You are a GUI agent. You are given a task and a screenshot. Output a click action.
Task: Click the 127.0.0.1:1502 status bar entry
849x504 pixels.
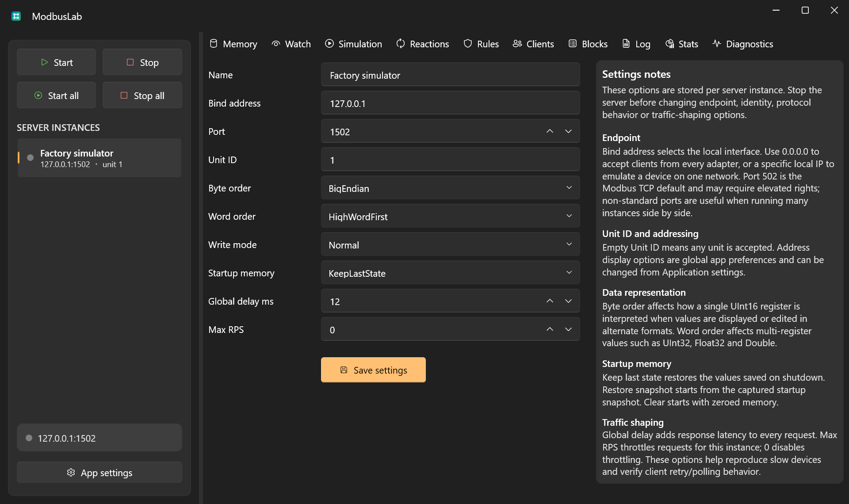[99, 438]
